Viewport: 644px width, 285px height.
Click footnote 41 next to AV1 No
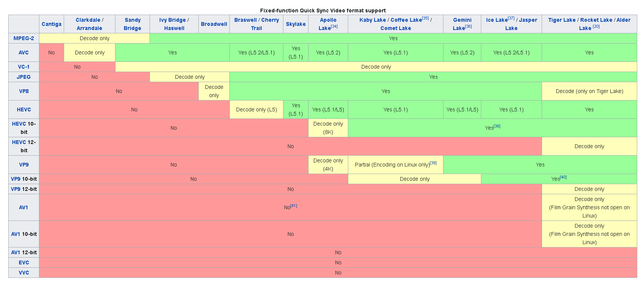tap(294, 205)
